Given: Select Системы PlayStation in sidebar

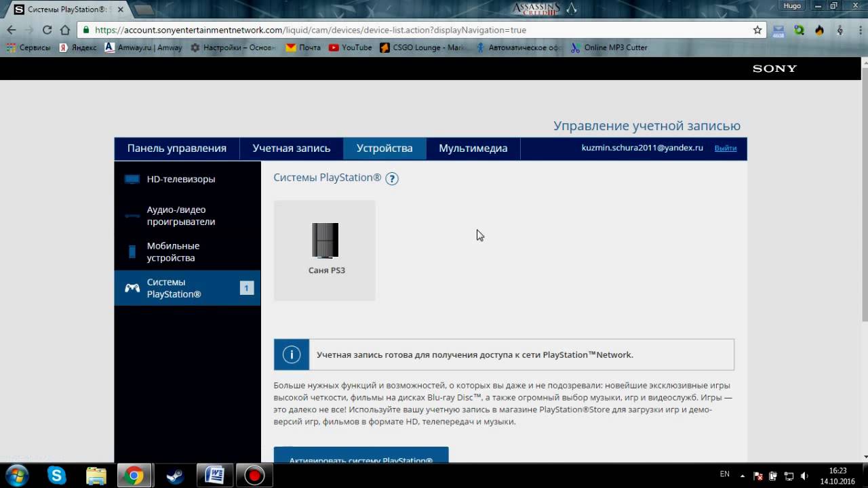Looking at the screenshot, I should [187, 288].
